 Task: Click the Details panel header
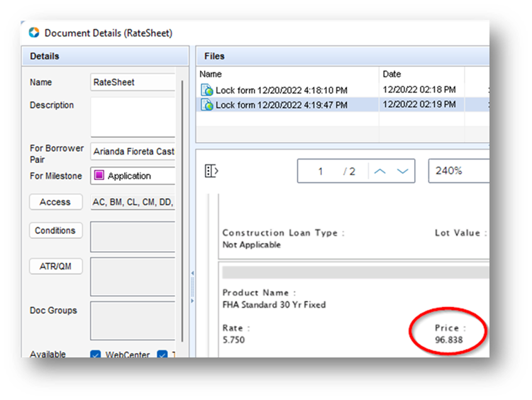[x=105, y=56]
